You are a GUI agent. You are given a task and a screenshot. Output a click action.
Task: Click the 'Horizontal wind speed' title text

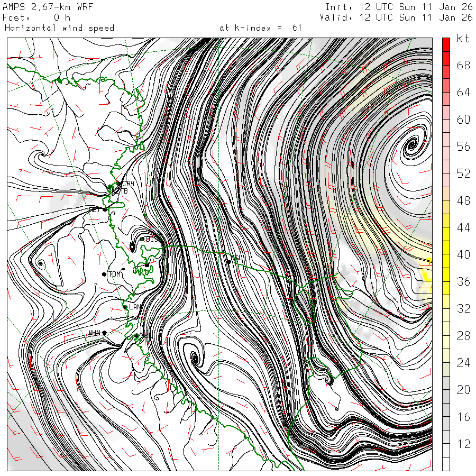[59, 28]
